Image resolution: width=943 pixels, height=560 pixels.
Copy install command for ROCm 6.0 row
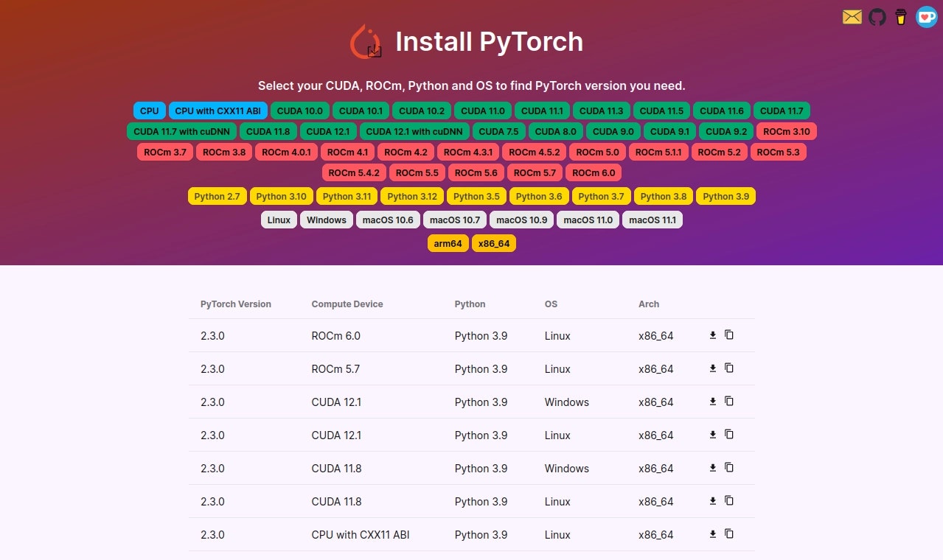point(729,335)
